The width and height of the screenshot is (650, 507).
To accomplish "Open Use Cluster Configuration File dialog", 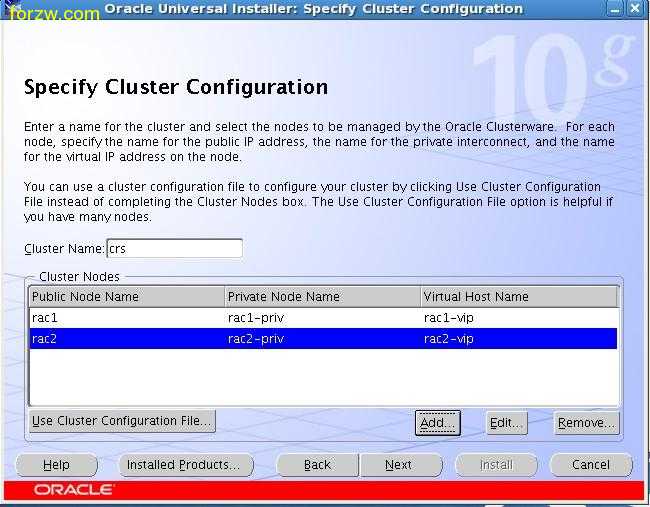I will tap(122, 421).
